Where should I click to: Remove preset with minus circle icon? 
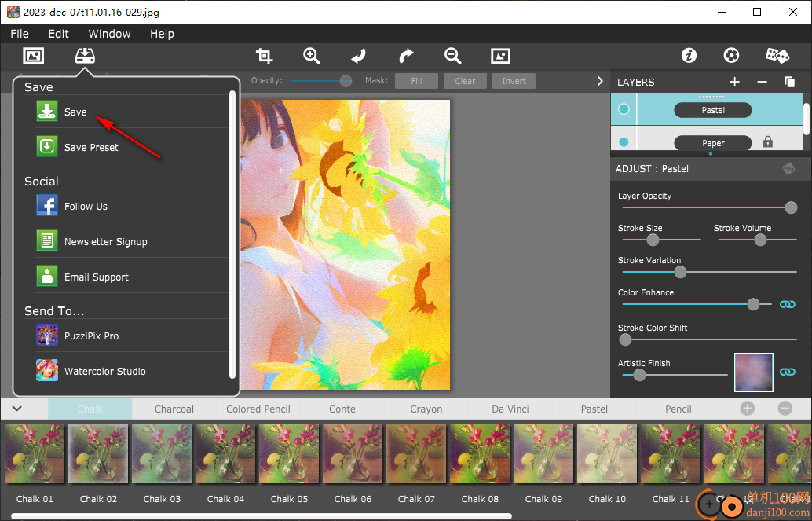click(785, 409)
